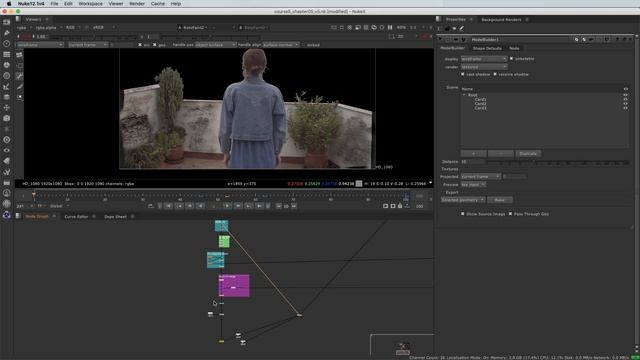Viewport: 640px width, 360px height.
Task: Open the 3D nodes cube icon
Action: click(7, 118)
